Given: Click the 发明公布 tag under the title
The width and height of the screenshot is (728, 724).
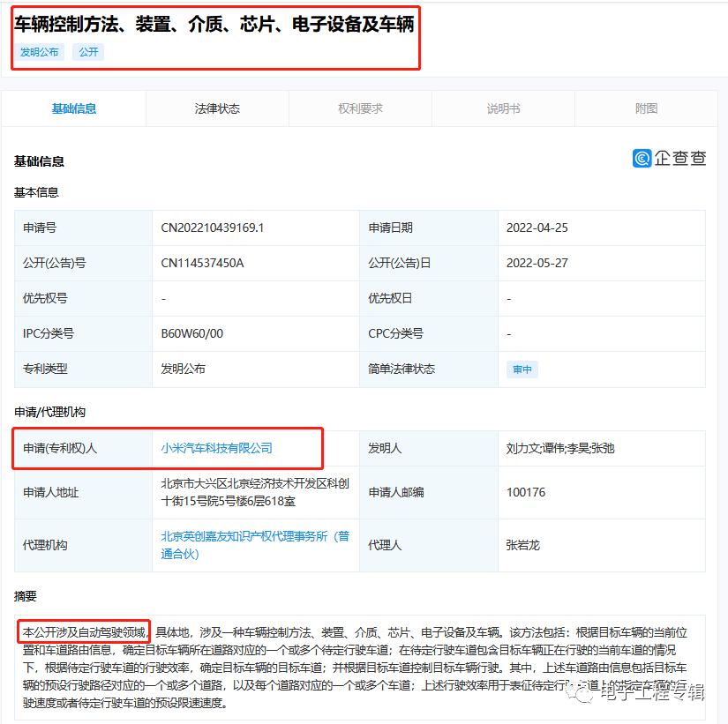Looking at the screenshot, I should [40, 52].
